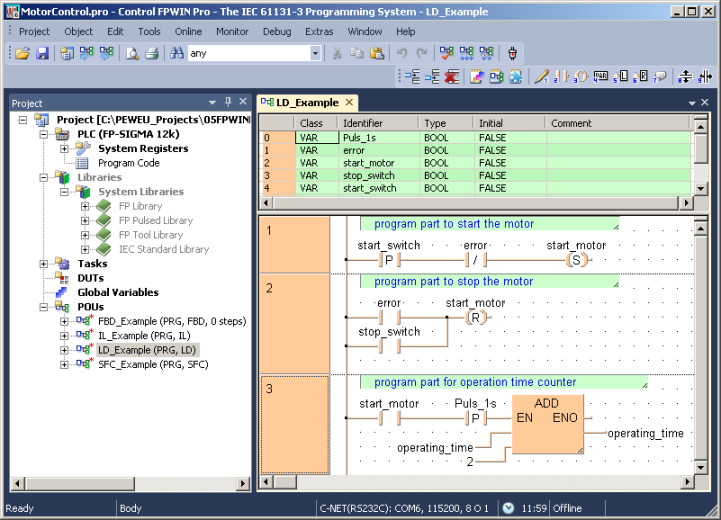Click the check object icon with red checkmark
Viewport: 721px width, 520px height.
[446, 53]
